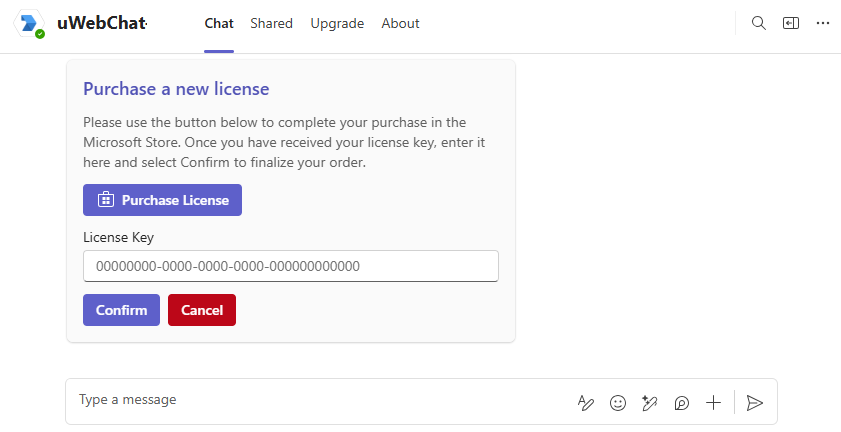
Task: Click the red Cancel button
Action: click(x=201, y=310)
